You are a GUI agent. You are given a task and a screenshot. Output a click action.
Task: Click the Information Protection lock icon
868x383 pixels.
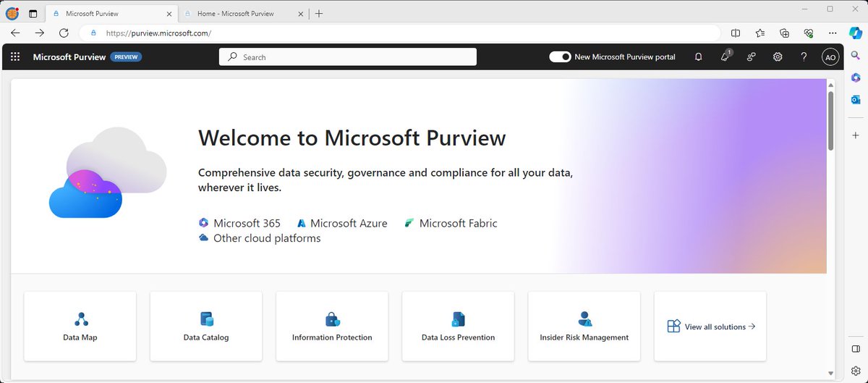pos(332,319)
